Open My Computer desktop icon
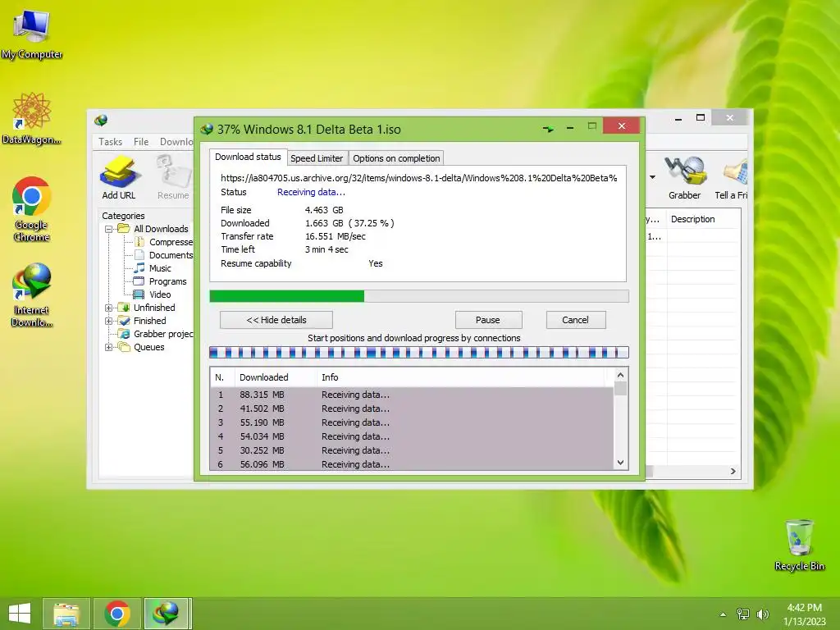Screen dimensions: 840x630 coord(32,34)
